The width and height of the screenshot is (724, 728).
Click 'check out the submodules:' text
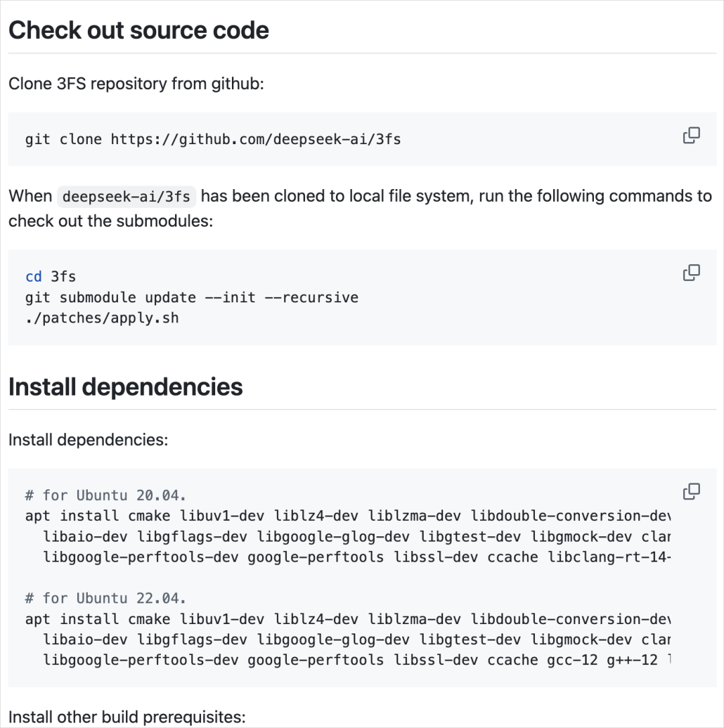tap(111, 221)
